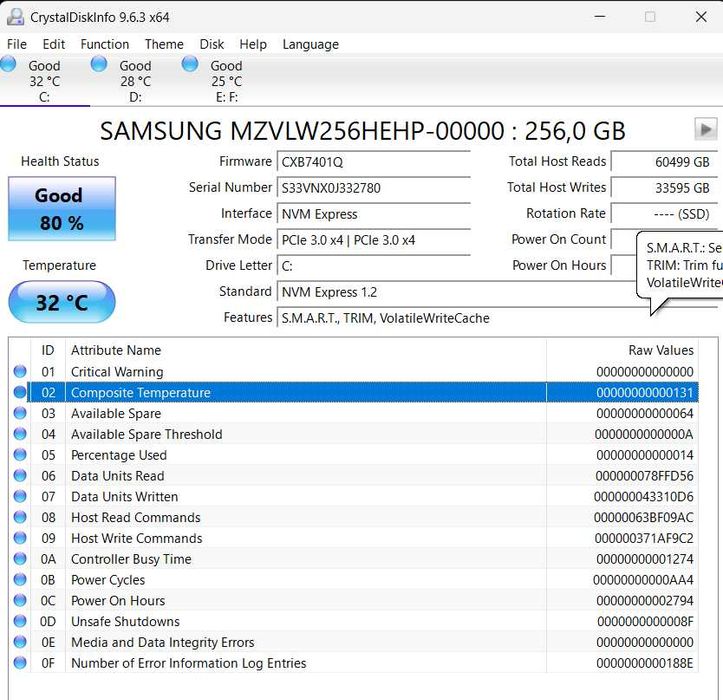Click the Total Host Writes value 33595 GB
The image size is (723, 700).
[664, 188]
